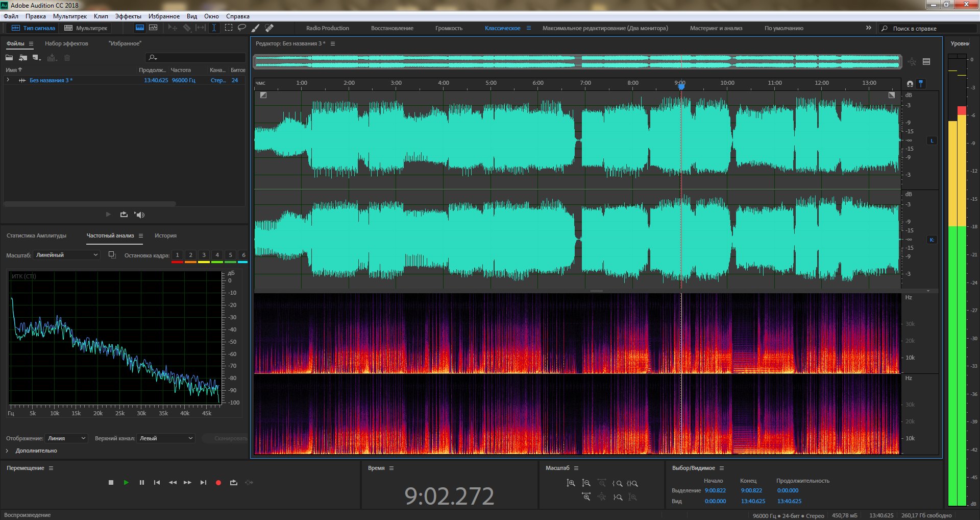Open the Верхний канал Левый dropdown
980x520 pixels.
(166, 438)
